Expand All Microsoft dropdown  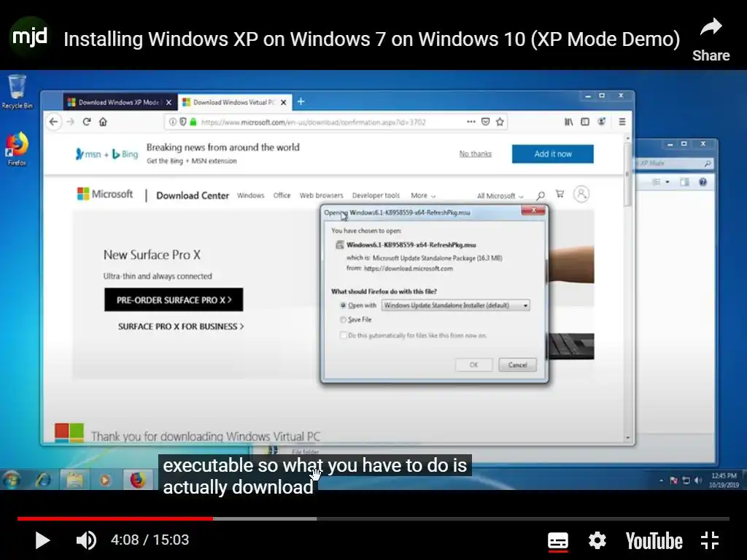pyautogui.click(x=500, y=195)
